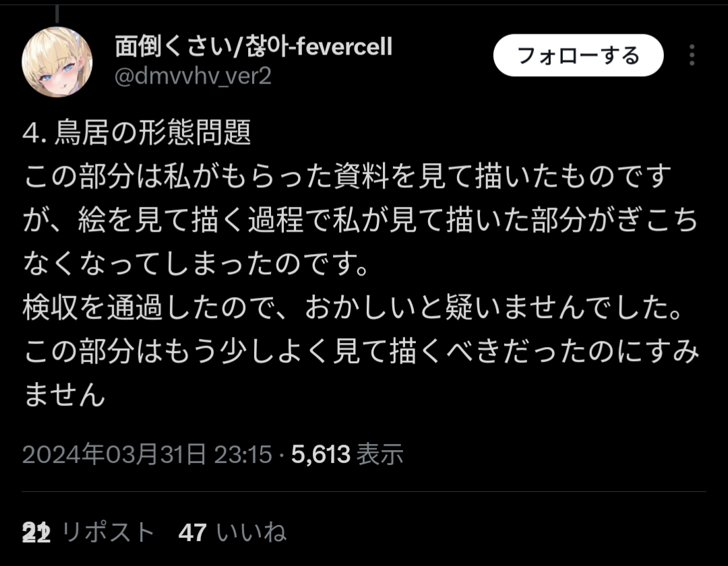Open the three-dot more options menu

click(x=692, y=55)
